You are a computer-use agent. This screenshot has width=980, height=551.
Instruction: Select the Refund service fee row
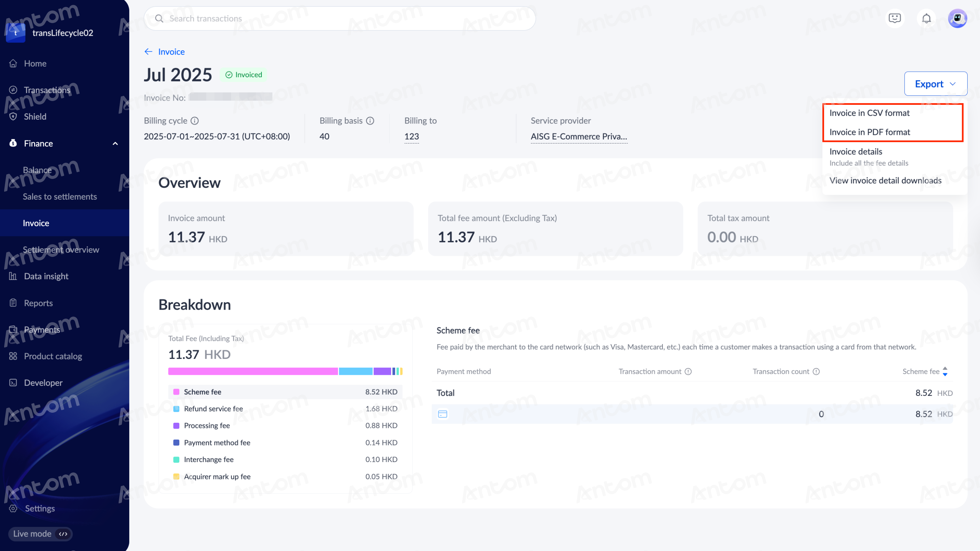(285, 409)
